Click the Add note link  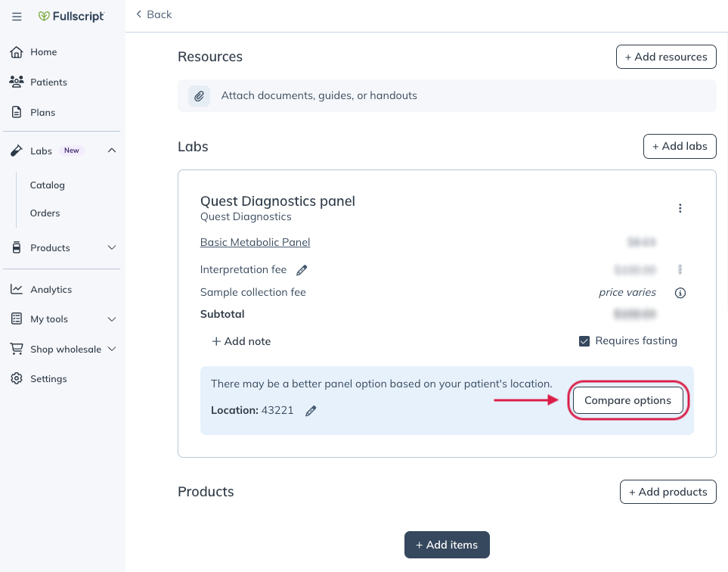[241, 341]
